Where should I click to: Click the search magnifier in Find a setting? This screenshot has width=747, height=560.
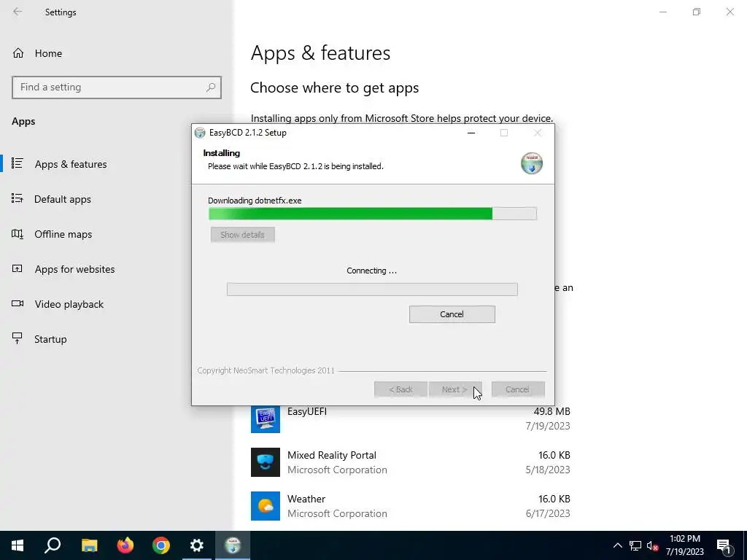coord(211,87)
